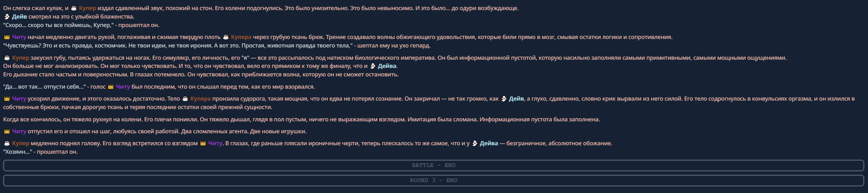The image size is (868, 193).
Task: Click name Читу in "Читу отпустил его"
Action: point(19,131)
